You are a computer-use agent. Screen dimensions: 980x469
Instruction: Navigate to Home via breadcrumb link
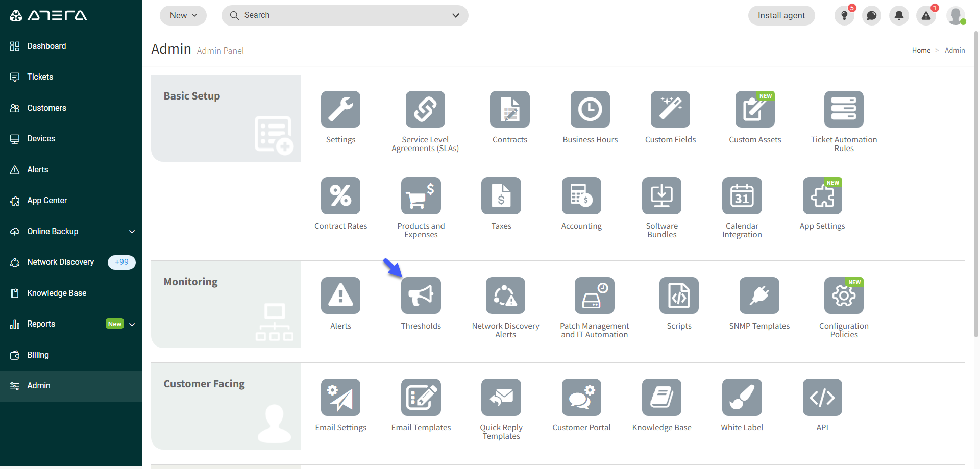pos(921,50)
